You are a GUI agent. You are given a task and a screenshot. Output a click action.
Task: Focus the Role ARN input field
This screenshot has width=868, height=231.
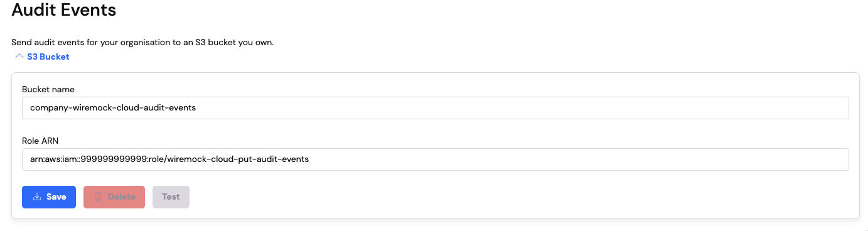pos(435,159)
